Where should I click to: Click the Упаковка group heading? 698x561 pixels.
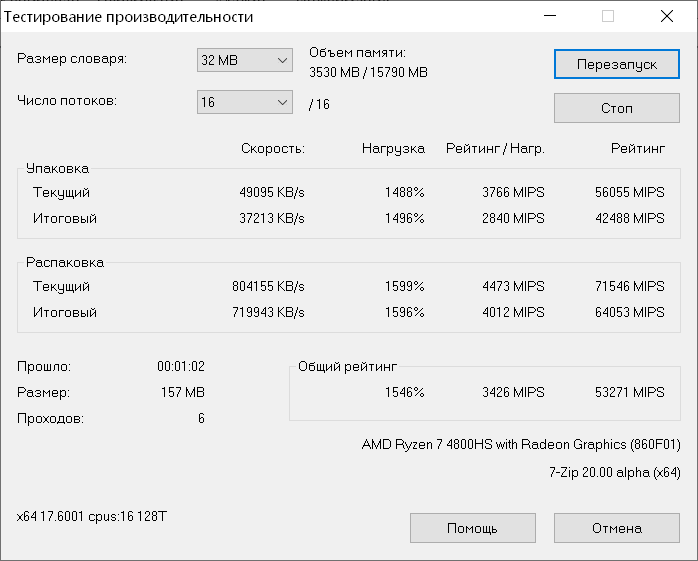click(x=57, y=169)
